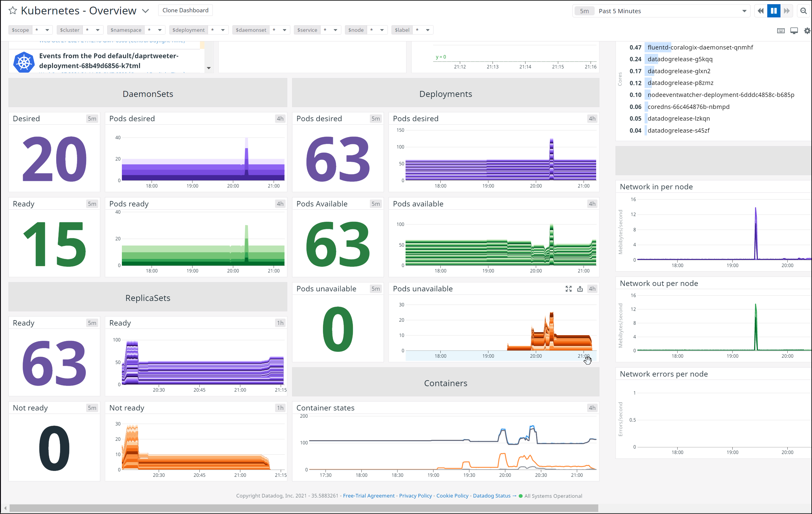
Task: Click the pod event title daprtweeter-deployment
Action: pyautogui.click(x=109, y=61)
